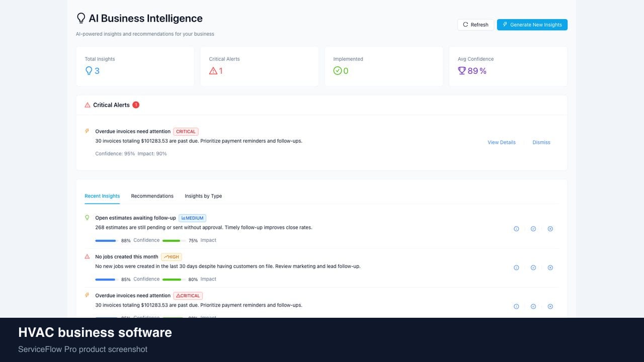Click the Total Insights value 3
Viewport: 644px width, 362px height.
coord(97,71)
